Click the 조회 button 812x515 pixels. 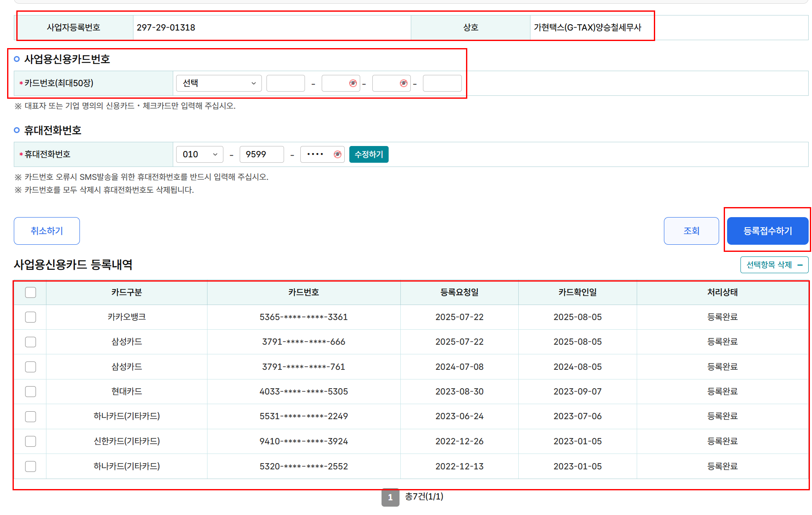click(x=691, y=231)
